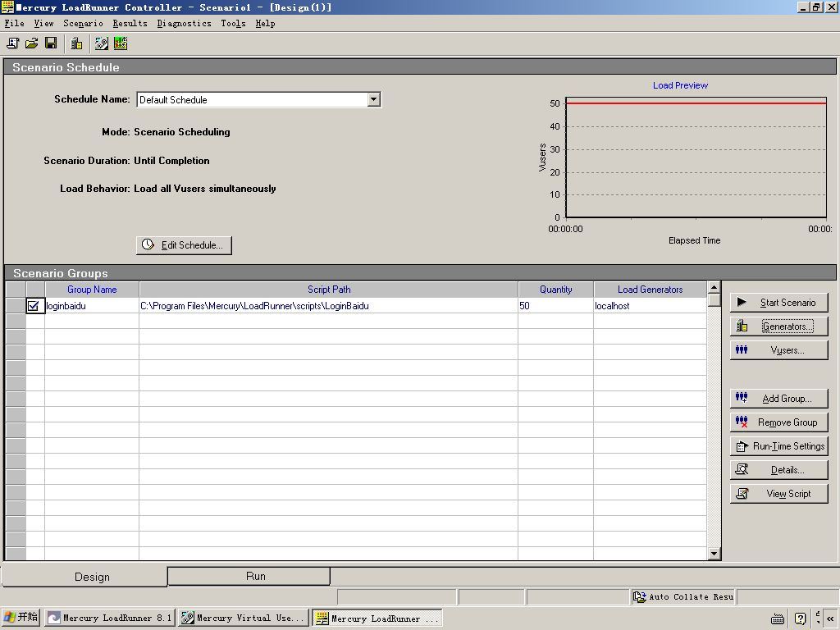Viewport: 840px width, 630px height.
Task: Click the Auto Collate Results status text
Action: [691, 597]
